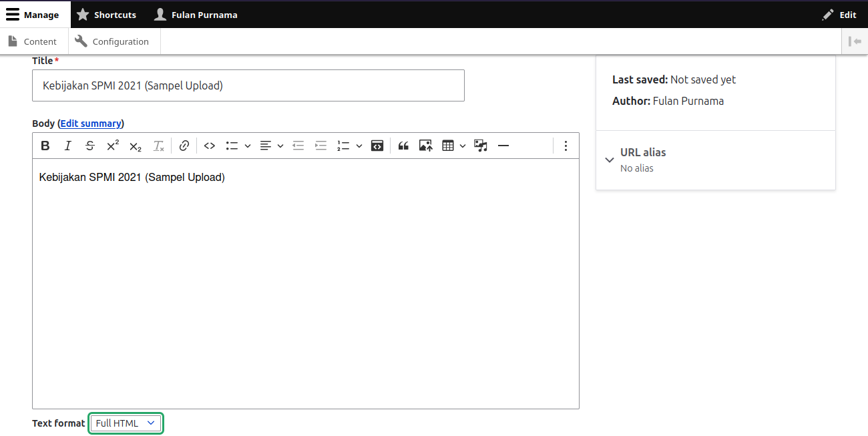This screenshot has height=436, width=868.
Task: Open the Fulan Purnama user menu
Action: [196, 14]
